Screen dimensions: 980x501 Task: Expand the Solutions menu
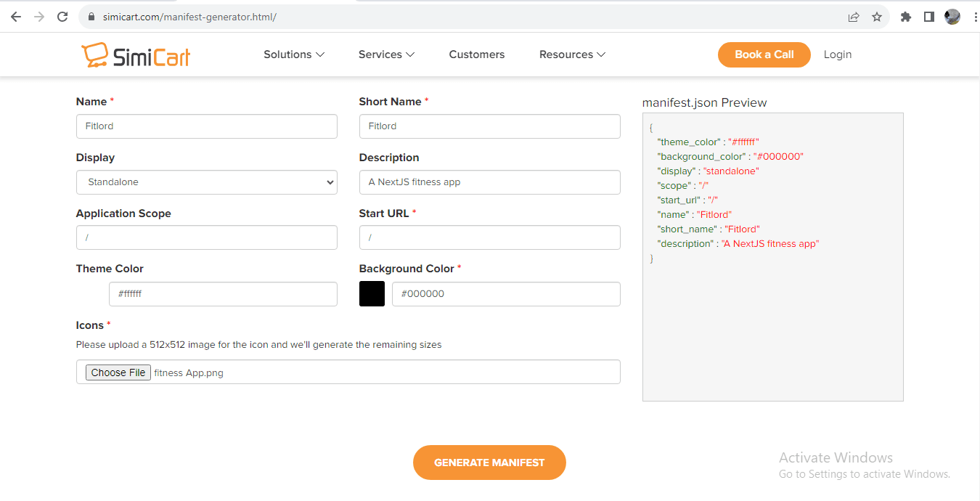coord(294,54)
